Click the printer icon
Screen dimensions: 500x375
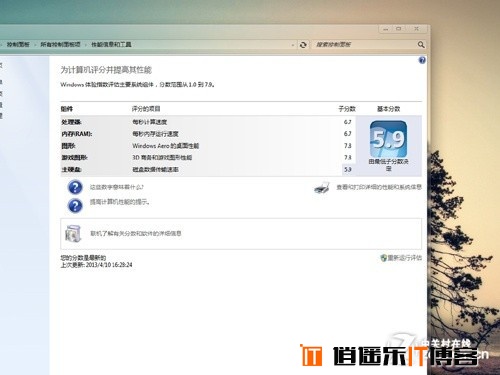pyautogui.click(x=322, y=188)
